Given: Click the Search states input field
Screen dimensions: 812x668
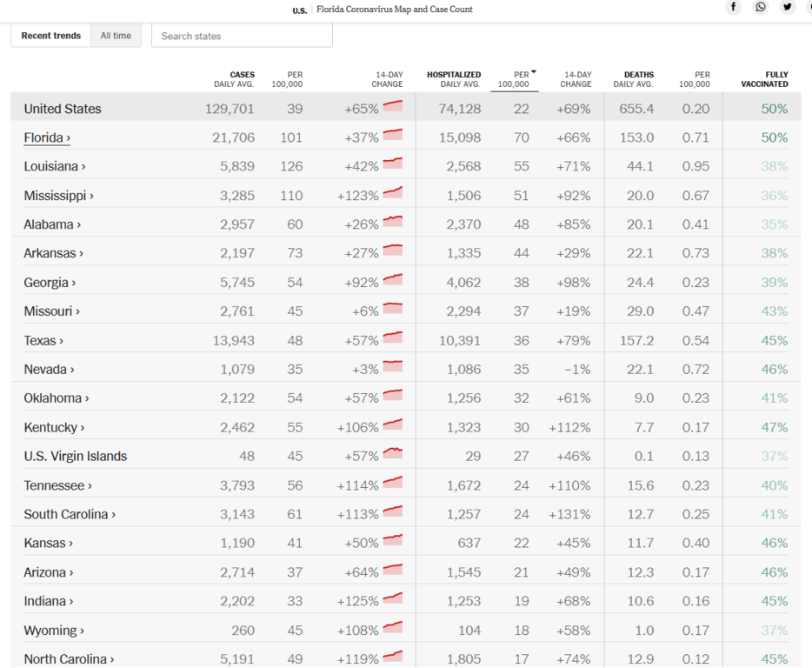Looking at the screenshot, I should click(x=242, y=36).
